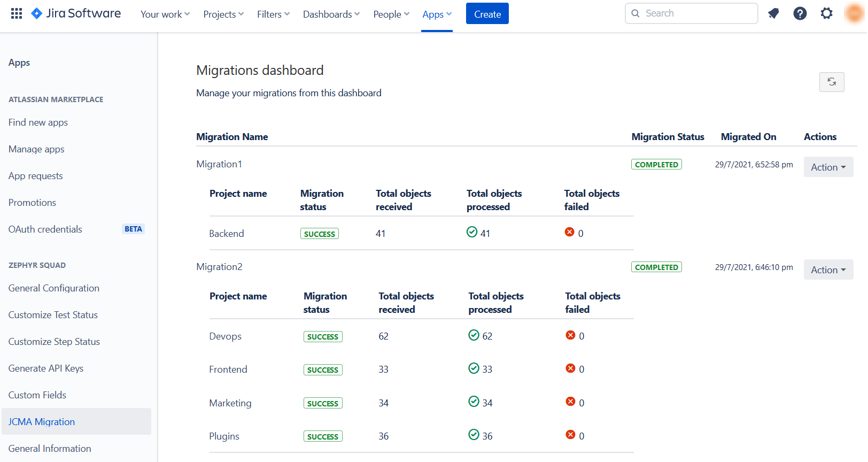Click the Backend processed checkmark icon

(x=472, y=232)
